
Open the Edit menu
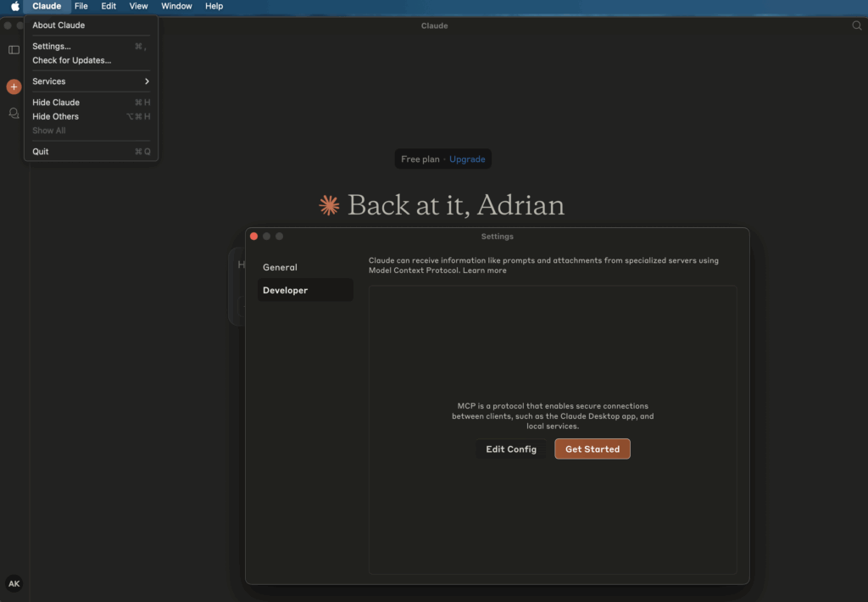(108, 6)
